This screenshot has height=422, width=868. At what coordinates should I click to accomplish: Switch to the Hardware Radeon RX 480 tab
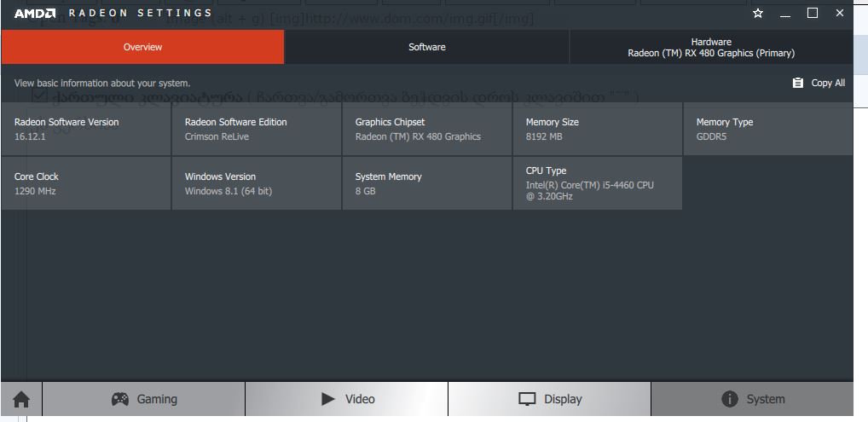coord(711,47)
